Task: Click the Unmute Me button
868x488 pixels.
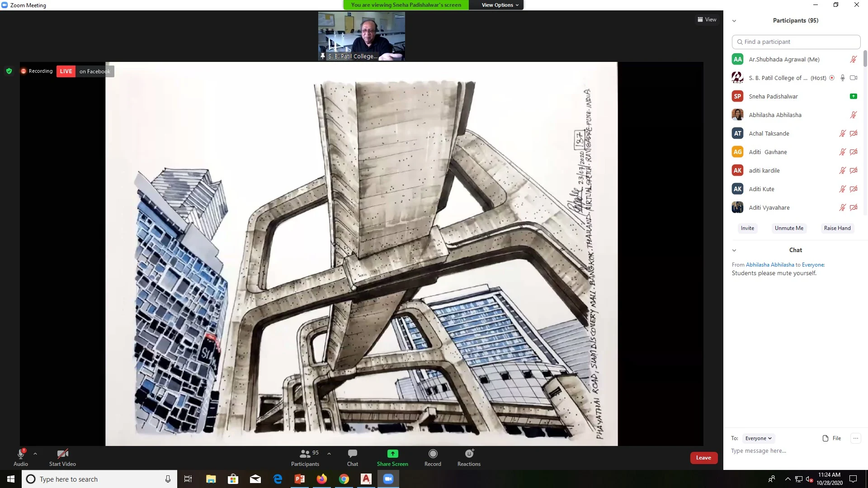Action: click(x=789, y=228)
